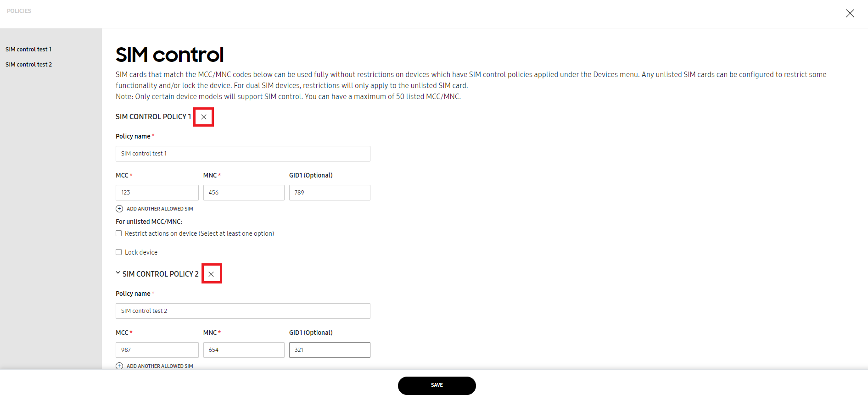Viewport: 868px width, 400px height.
Task: Click the MNC field with value 456
Action: tap(244, 193)
